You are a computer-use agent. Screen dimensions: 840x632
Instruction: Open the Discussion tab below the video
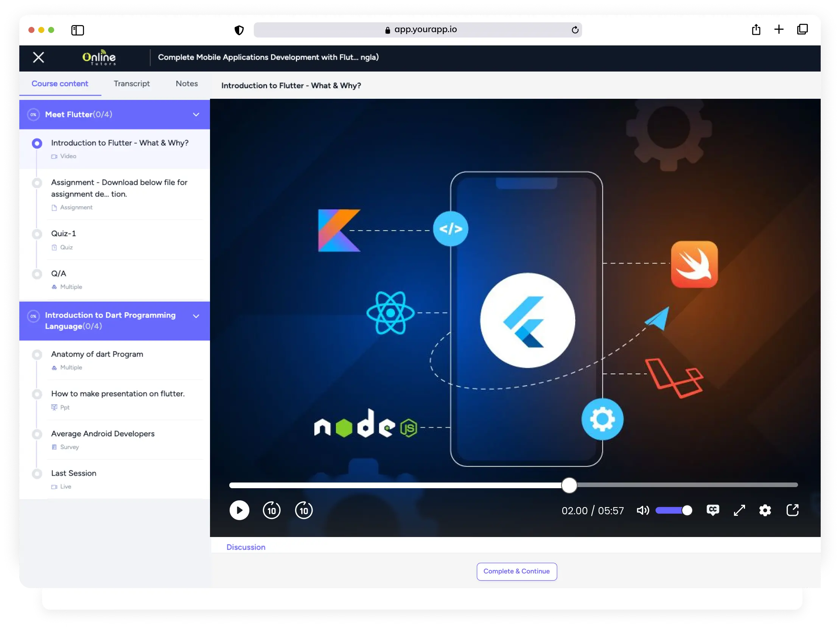tap(246, 547)
